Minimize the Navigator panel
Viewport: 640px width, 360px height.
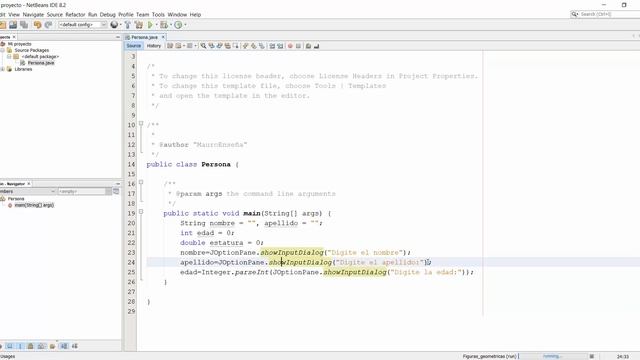[x=118, y=184]
